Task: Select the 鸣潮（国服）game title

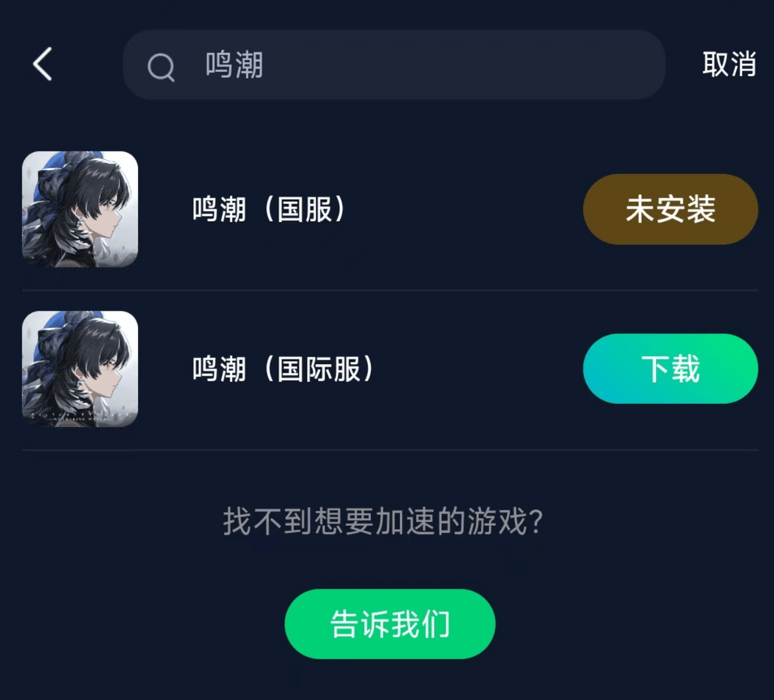Action: (269, 210)
